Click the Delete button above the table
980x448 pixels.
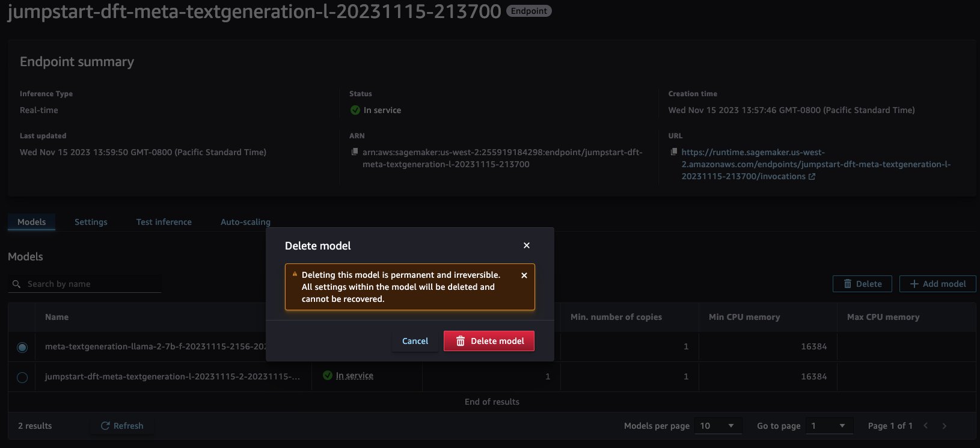click(863, 284)
